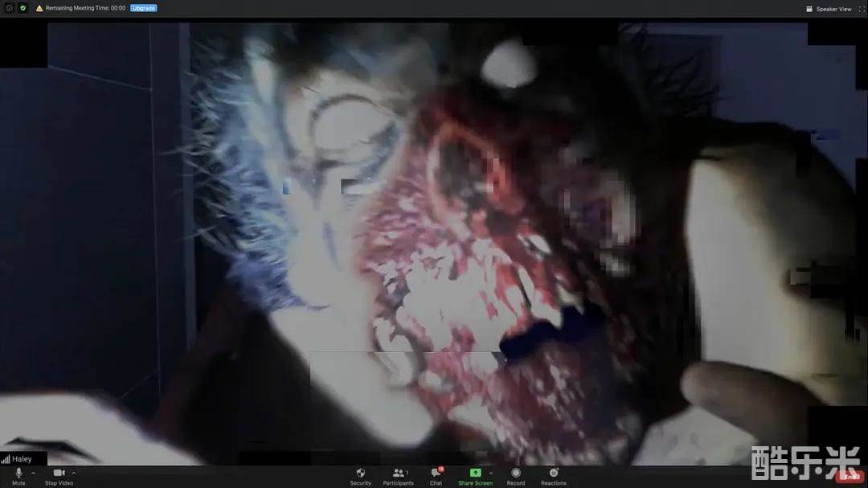Enter full screen mode icon
Viewport: 868px width, 488px height.
[862, 9]
